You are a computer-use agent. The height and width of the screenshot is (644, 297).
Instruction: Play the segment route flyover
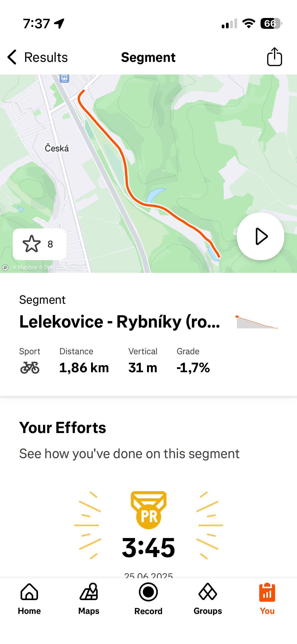(261, 236)
